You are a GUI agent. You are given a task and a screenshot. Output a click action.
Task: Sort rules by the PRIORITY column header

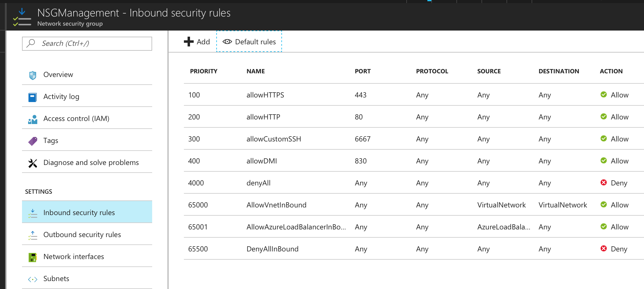pyautogui.click(x=204, y=71)
